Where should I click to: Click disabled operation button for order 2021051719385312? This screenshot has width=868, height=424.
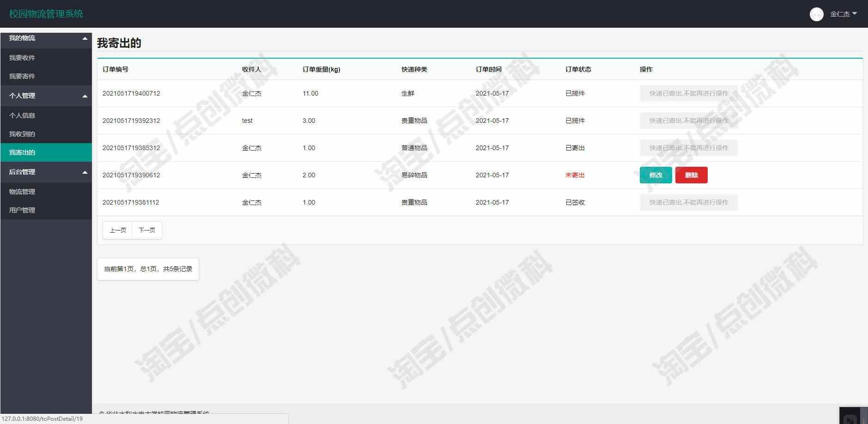tap(688, 148)
